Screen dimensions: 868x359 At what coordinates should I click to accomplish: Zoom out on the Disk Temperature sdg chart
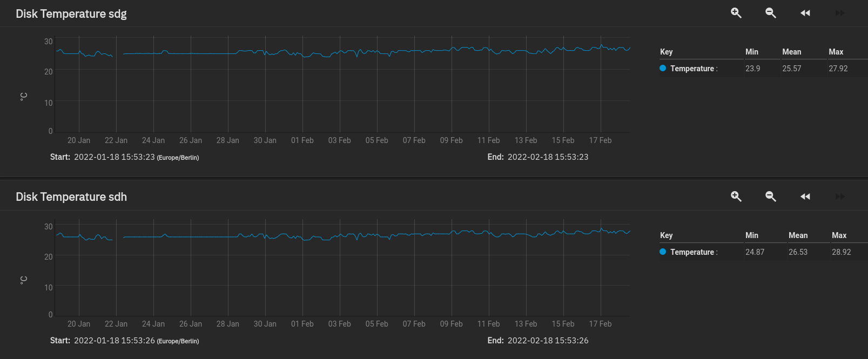pyautogui.click(x=770, y=13)
